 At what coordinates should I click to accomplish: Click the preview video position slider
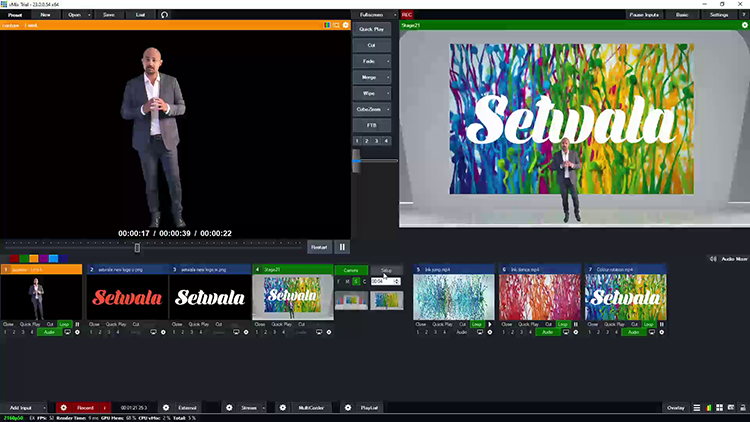tap(138, 247)
